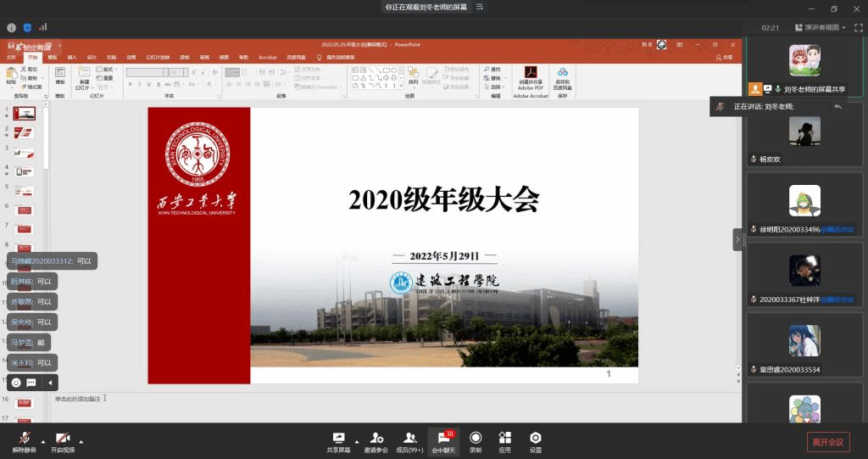This screenshot has height=459, width=868.
Task: Click the meeting info circle icon
Action: pyautogui.click(x=12, y=27)
